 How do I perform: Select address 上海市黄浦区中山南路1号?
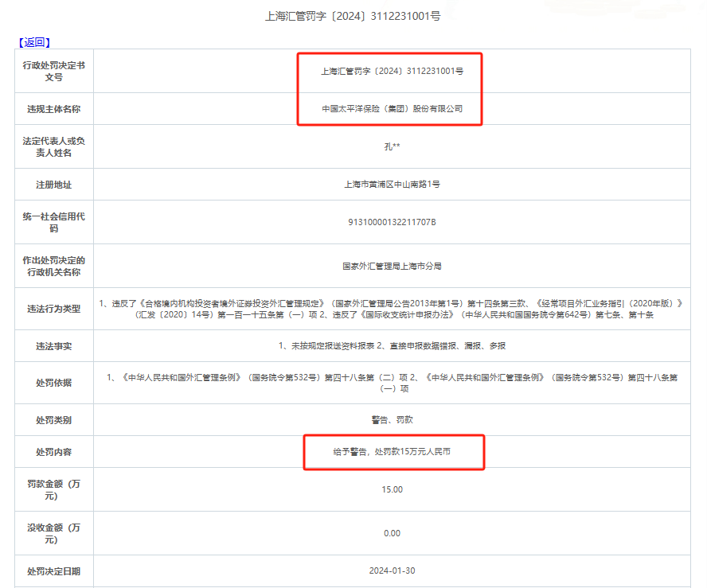[392, 185]
